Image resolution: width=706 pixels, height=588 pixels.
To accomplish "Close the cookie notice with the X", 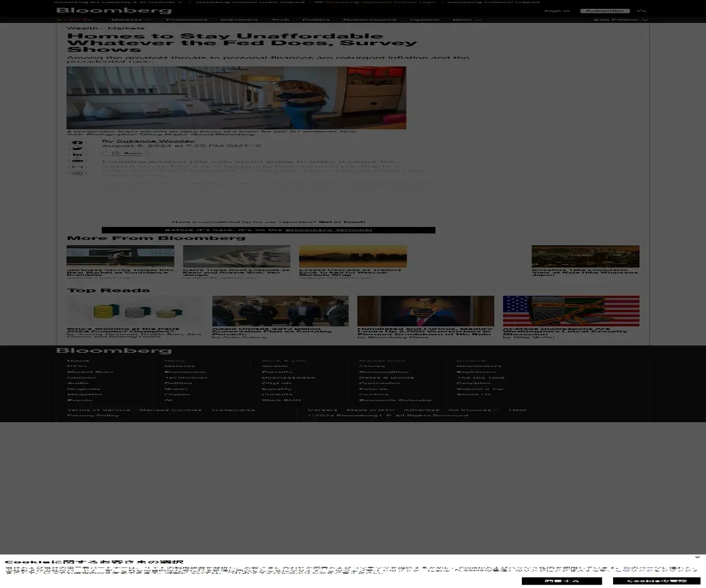I will tap(697, 557).
